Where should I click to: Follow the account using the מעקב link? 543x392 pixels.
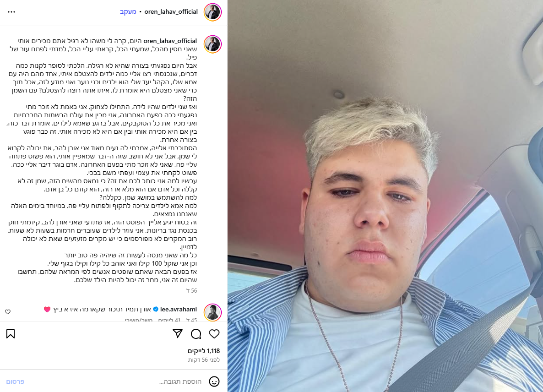click(x=128, y=12)
